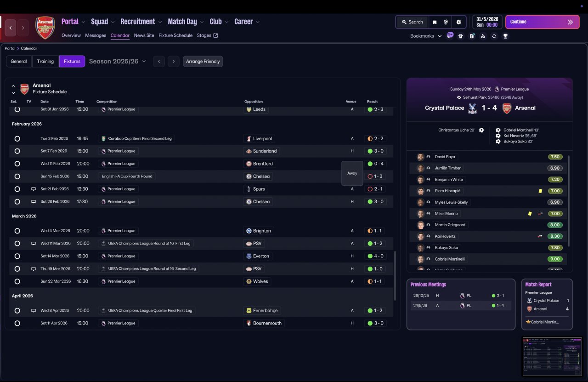Click the goal icon beside Christantus Uche
The width and height of the screenshot is (588, 382).
click(x=481, y=130)
